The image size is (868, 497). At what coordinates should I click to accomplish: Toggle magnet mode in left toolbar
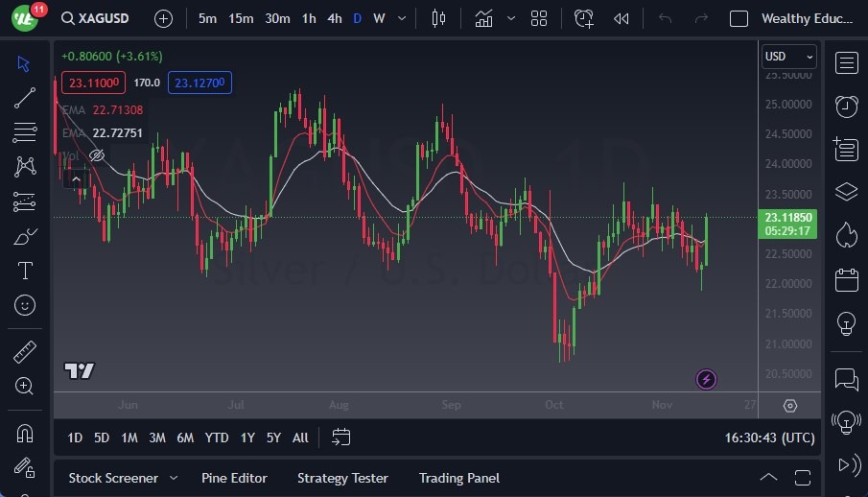coord(25,433)
